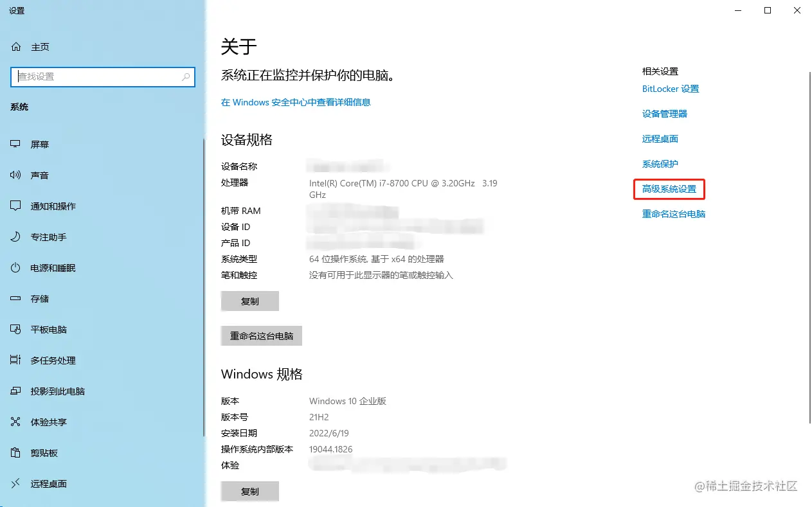Click the 声音 speaker icon
The image size is (812, 507).
point(16,175)
